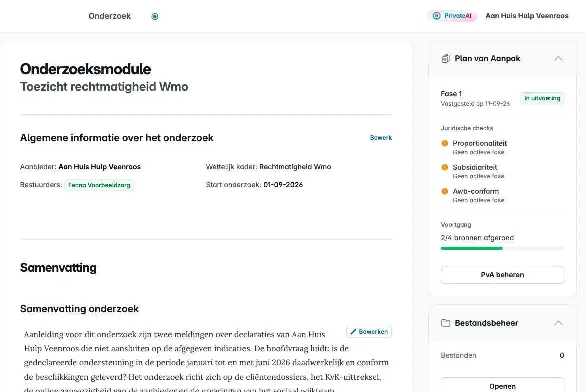Screen dimensions: 585x392
Task: Click the Proportionaliteit orange warning icon
Action: (444, 143)
